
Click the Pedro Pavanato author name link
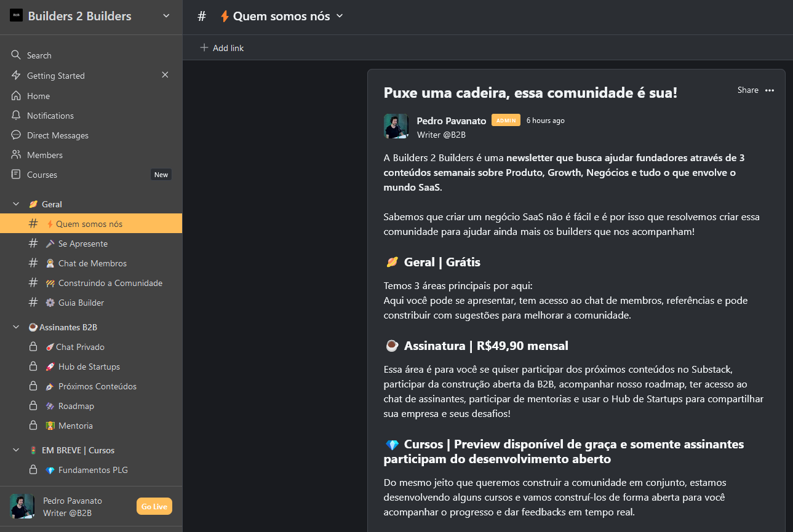[452, 121]
